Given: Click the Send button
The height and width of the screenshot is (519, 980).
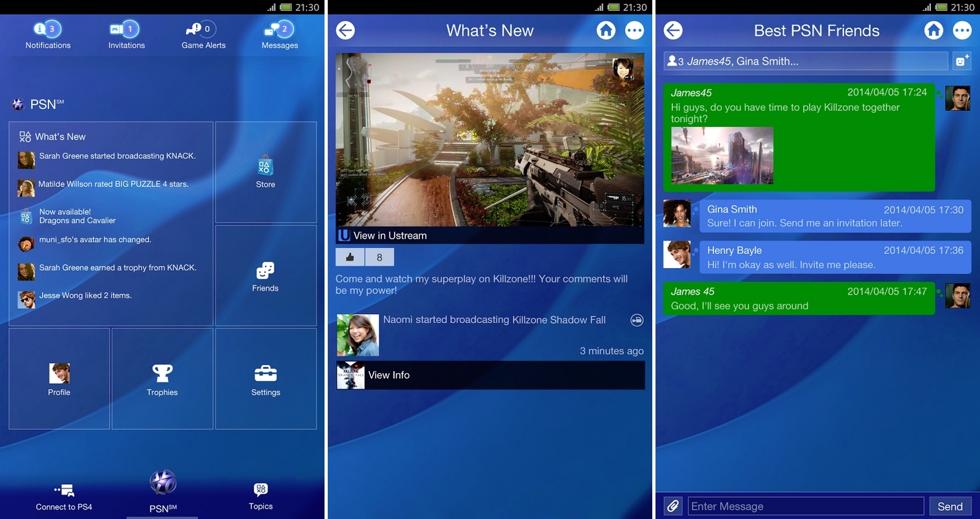Looking at the screenshot, I should (950, 506).
